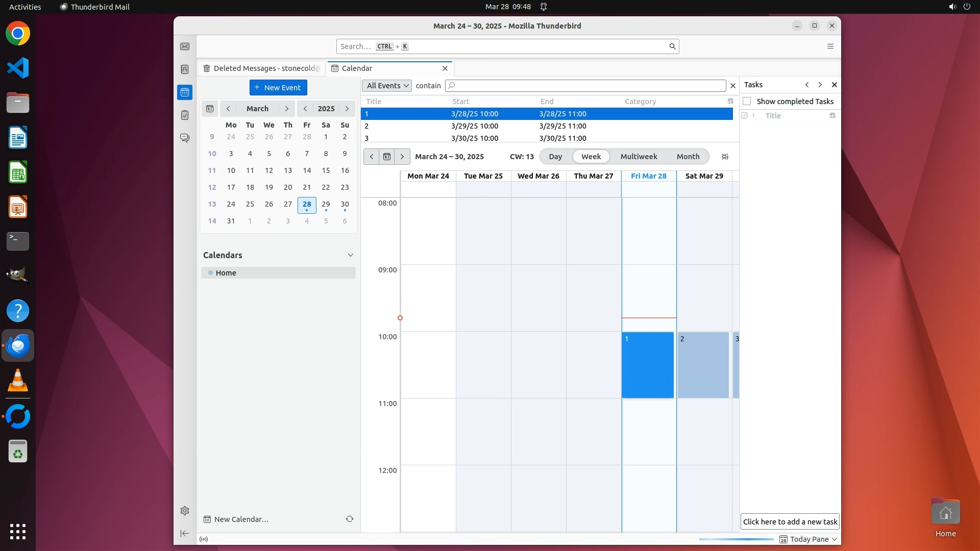
Task: Switch to Month view
Action: 688,157
